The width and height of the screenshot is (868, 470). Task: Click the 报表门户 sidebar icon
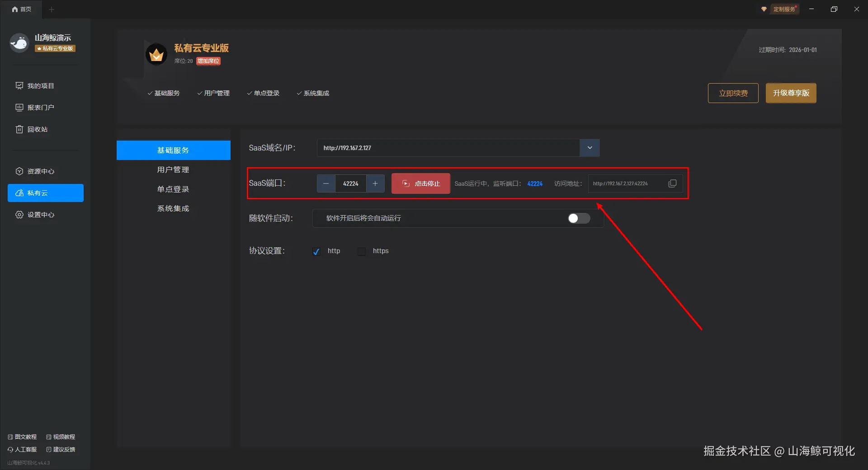coord(19,108)
